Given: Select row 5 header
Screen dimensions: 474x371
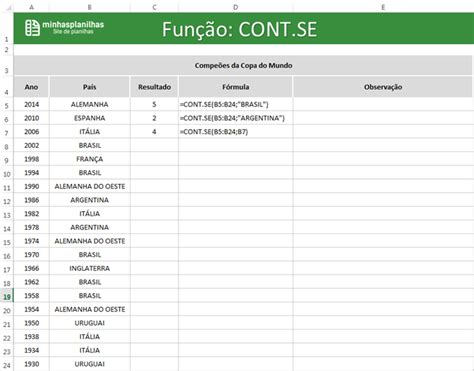Looking at the screenshot, I should (x=7, y=105).
